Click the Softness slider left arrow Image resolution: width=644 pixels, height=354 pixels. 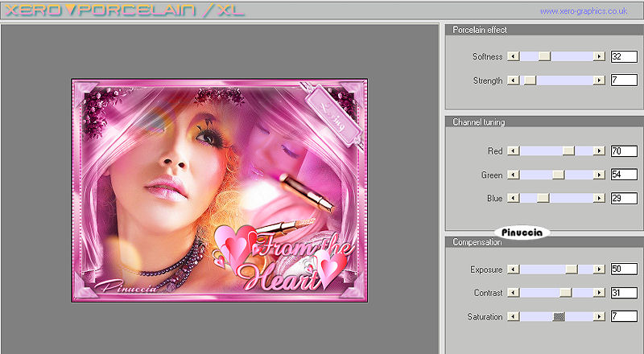coord(514,56)
